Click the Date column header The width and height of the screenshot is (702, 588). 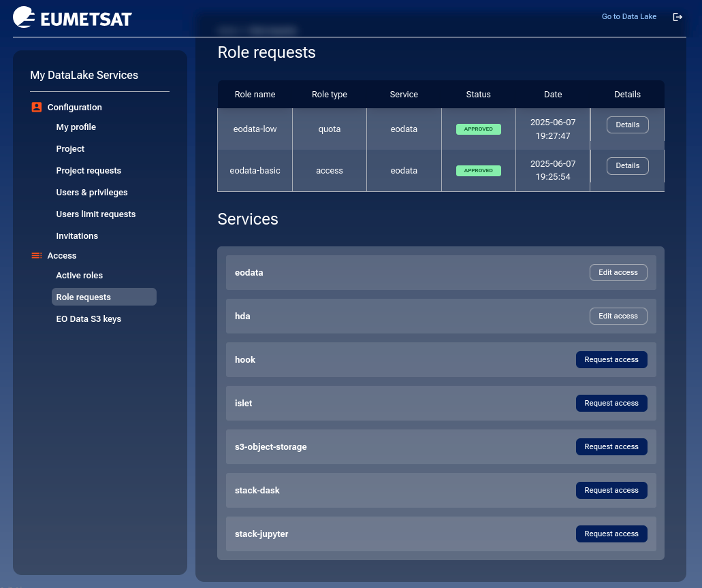point(553,95)
